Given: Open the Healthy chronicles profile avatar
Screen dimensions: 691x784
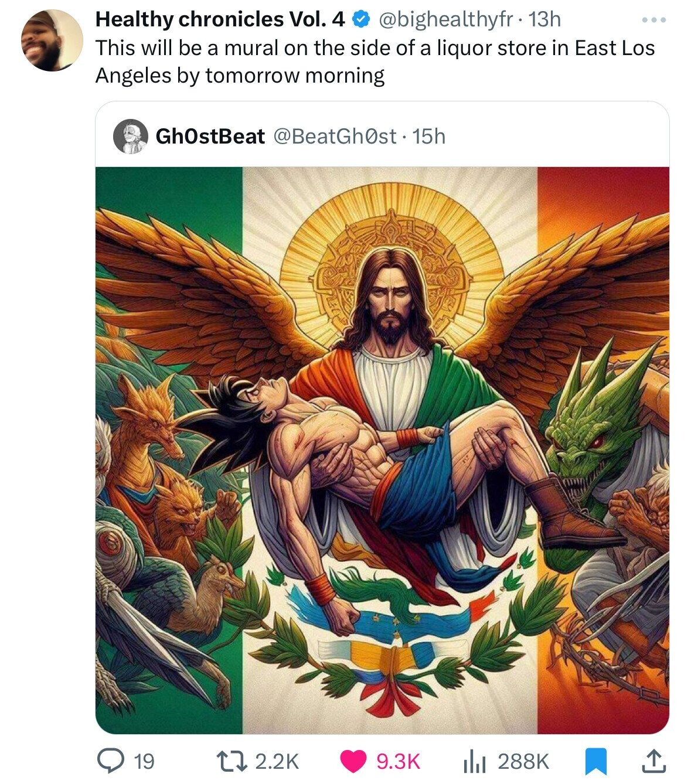Looking at the screenshot, I should tap(52, 40).
